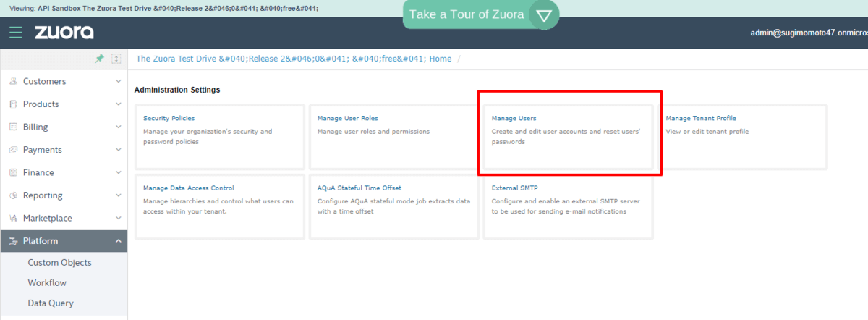Click the Finance icon in sidebar

(13, 172)
